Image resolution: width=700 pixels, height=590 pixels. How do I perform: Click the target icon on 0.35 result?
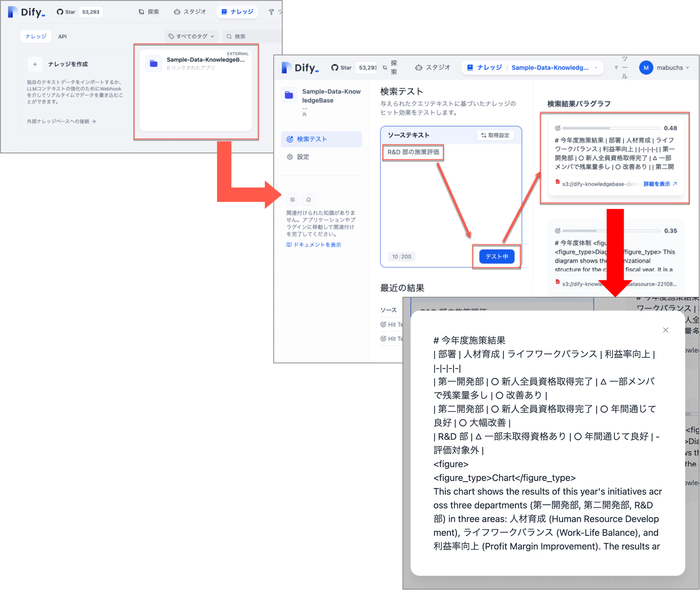point(558,231)
